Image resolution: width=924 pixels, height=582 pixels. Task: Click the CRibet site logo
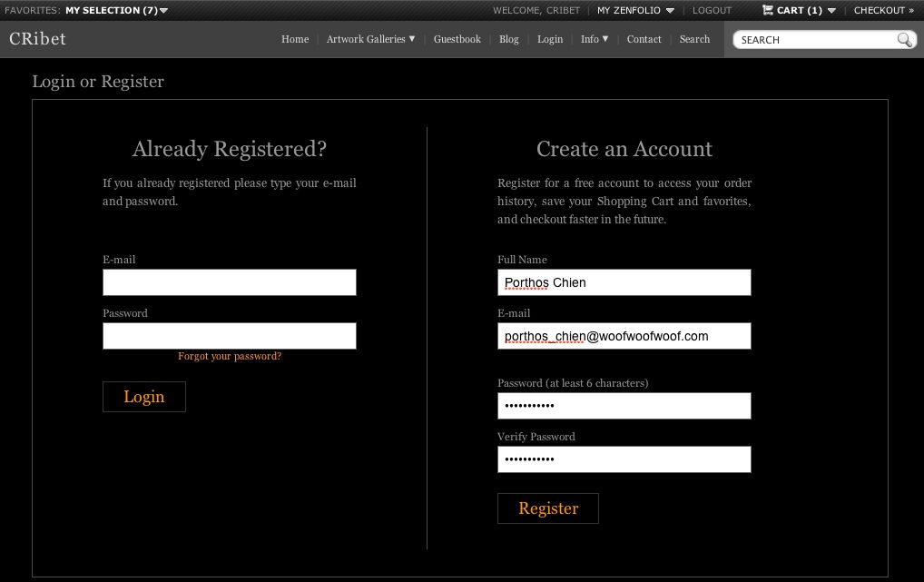[37, 39]
